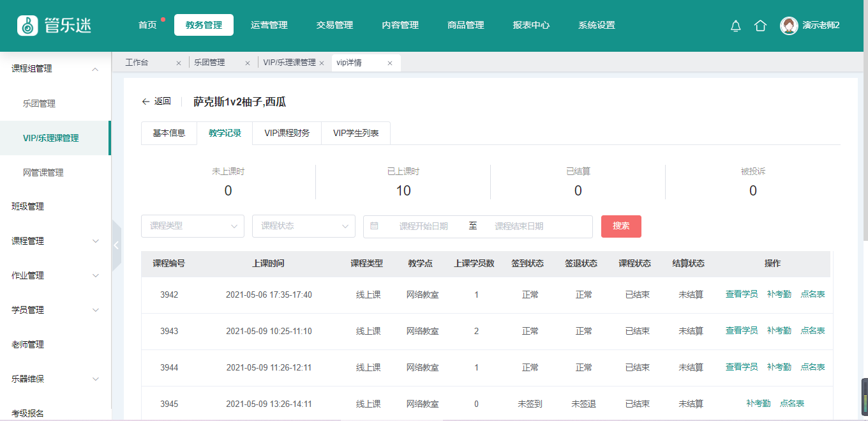This screenshot has height=421, width=868.
Task: Click the back arrow next to 返回
Action: pos(146,102)
